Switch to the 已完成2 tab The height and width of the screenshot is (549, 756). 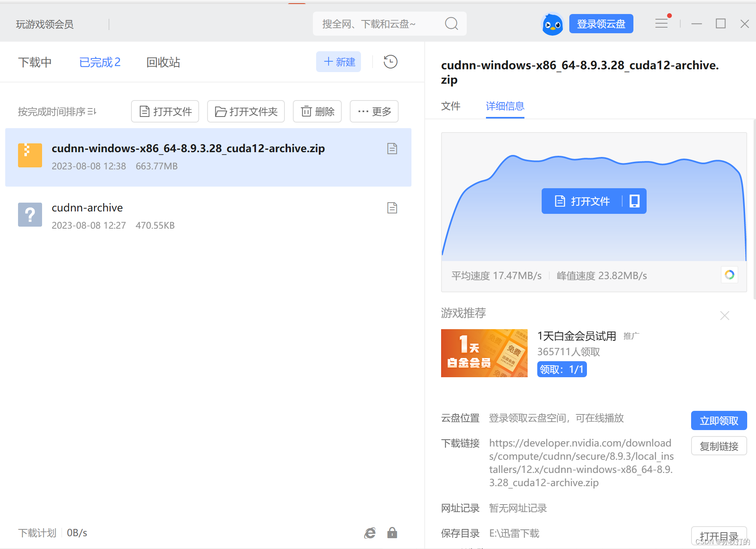[100, 62]
